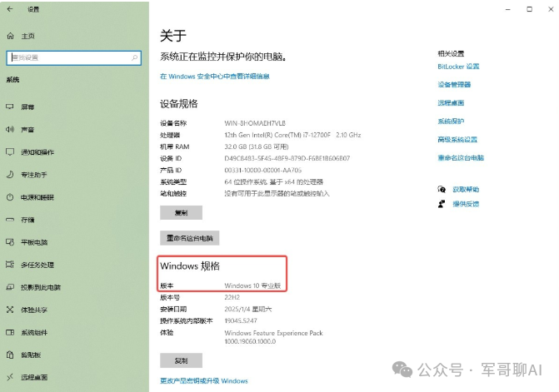Viewport: 559px width, 392px height.
Task: Open the 主页 home icon
Action: (x=10, y=36)
